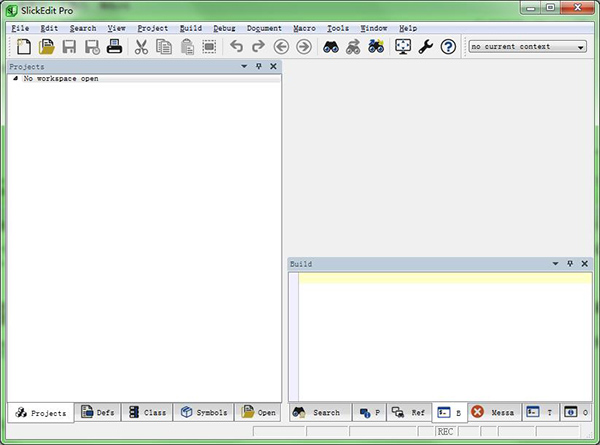Open the Help menu
The height and width of the screenshot is (445, 600).
click(x=408, y=28)
